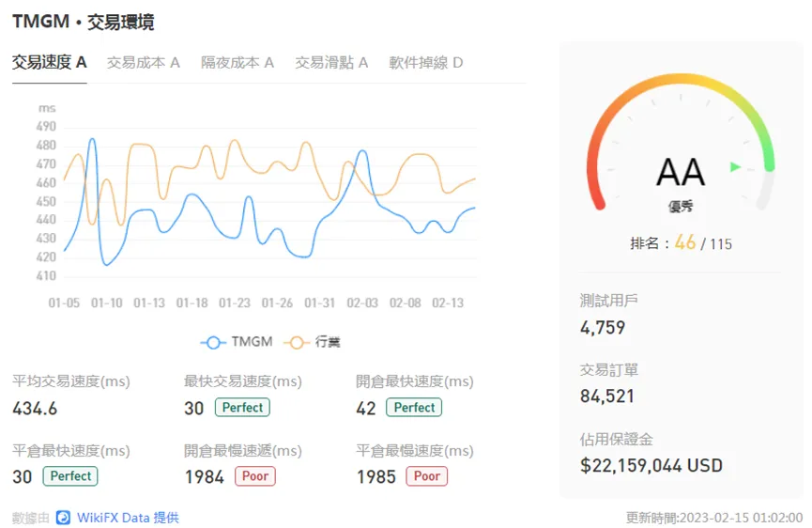Click the 平倉最快速度(ms) label

71,450
